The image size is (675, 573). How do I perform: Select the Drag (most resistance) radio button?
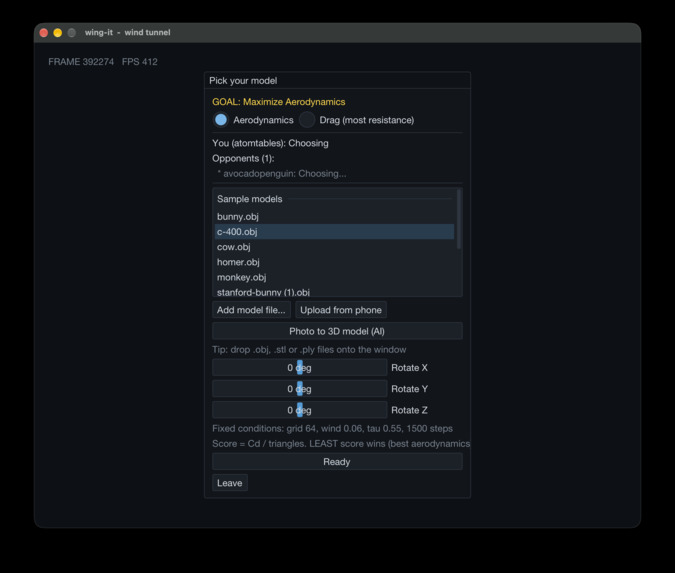(x=307, y=120)
